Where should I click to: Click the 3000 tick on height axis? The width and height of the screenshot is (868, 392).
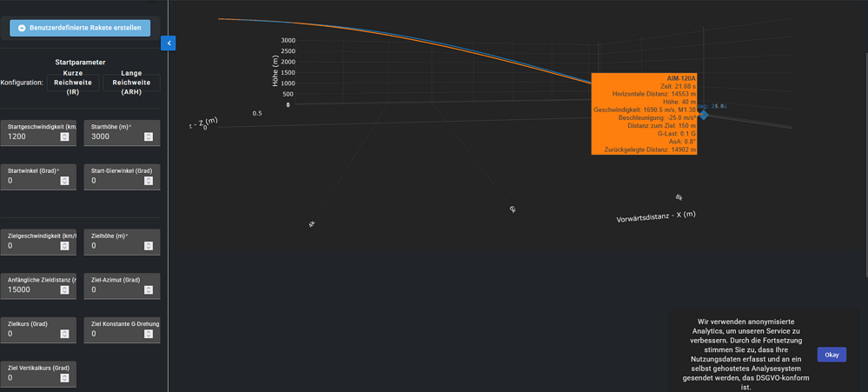pos(288,41)
